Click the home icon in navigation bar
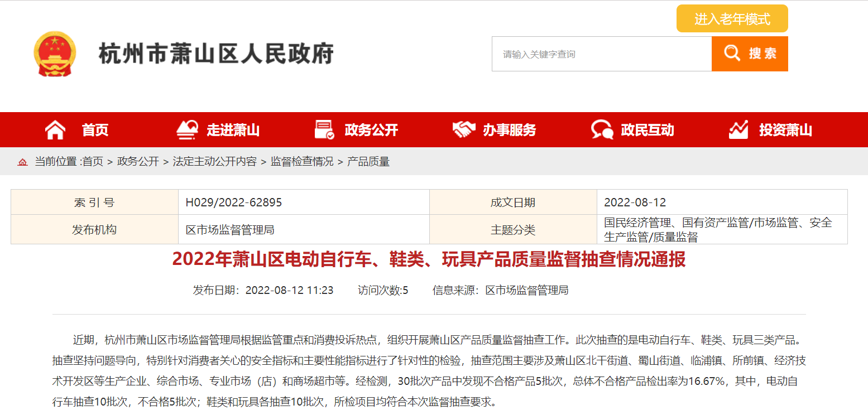Screen dimensions: 868x415 [55, 130]
